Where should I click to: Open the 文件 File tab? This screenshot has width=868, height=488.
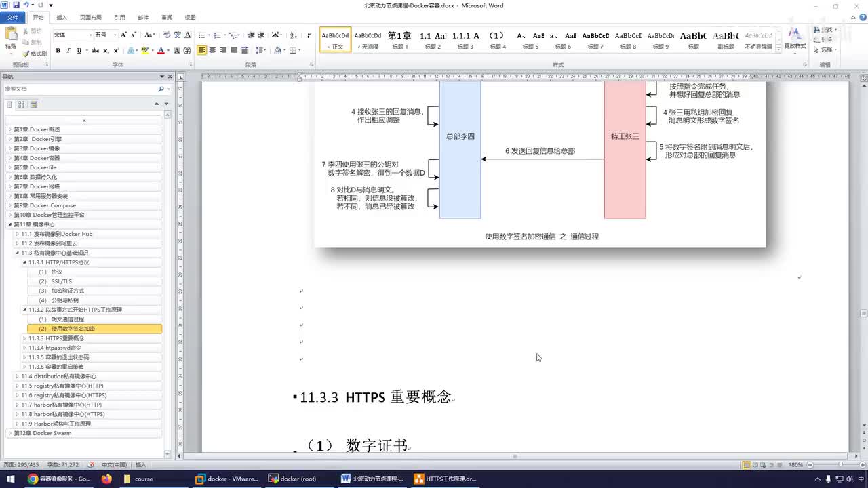[x=12, y=17]
